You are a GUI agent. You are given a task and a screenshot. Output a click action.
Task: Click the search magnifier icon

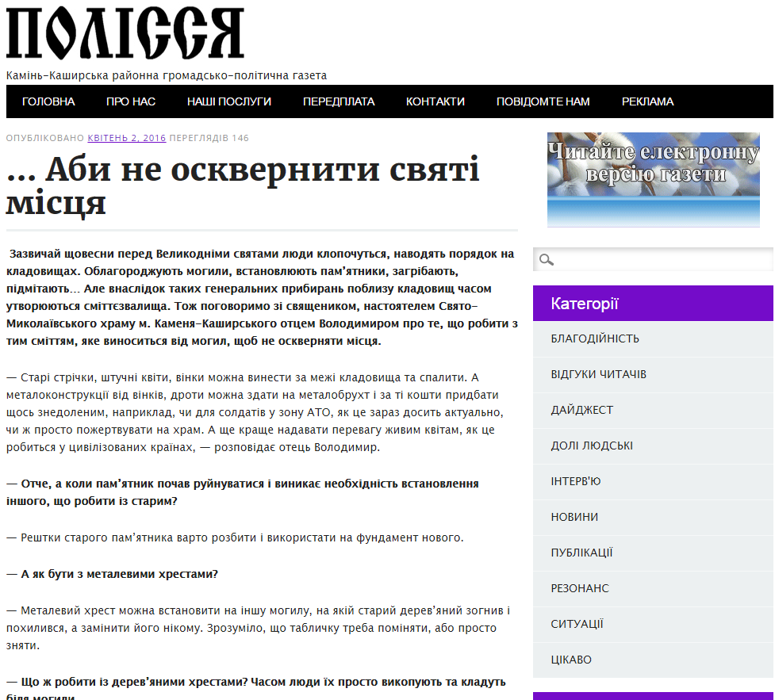547,259
